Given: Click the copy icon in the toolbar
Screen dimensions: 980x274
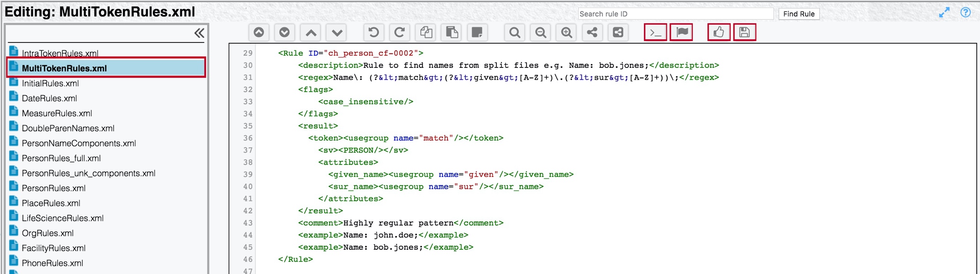Looking at the screenshot, I should [x=426, y=32].
